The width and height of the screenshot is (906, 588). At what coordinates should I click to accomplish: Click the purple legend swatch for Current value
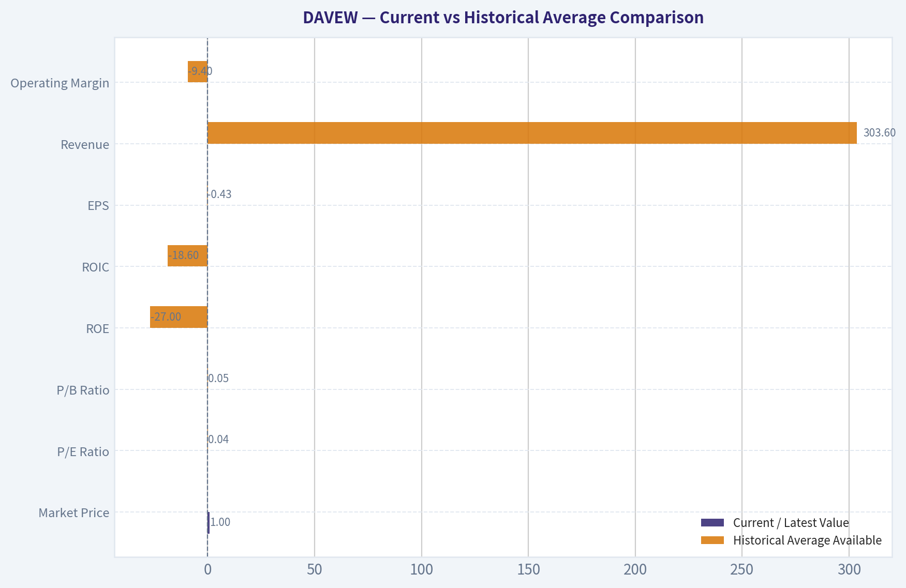tap(712, 523)
